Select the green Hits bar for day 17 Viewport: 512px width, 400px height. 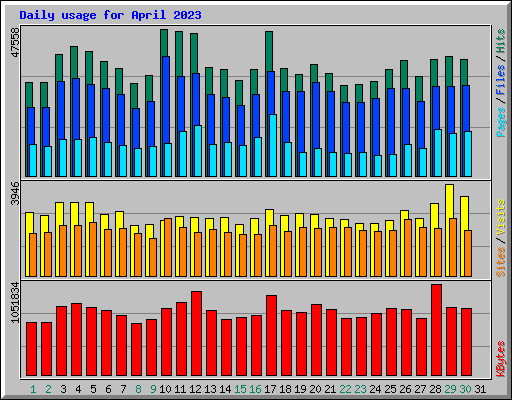269,51
